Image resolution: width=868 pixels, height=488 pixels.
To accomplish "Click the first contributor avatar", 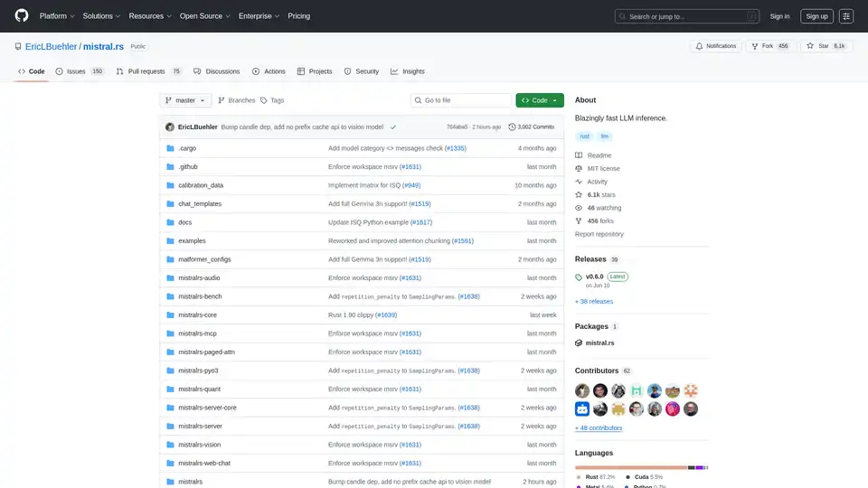I will [x=583, y=390].
